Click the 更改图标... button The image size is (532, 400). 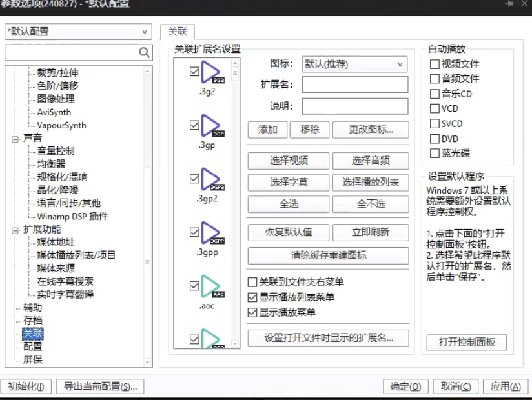click(371, 130)
